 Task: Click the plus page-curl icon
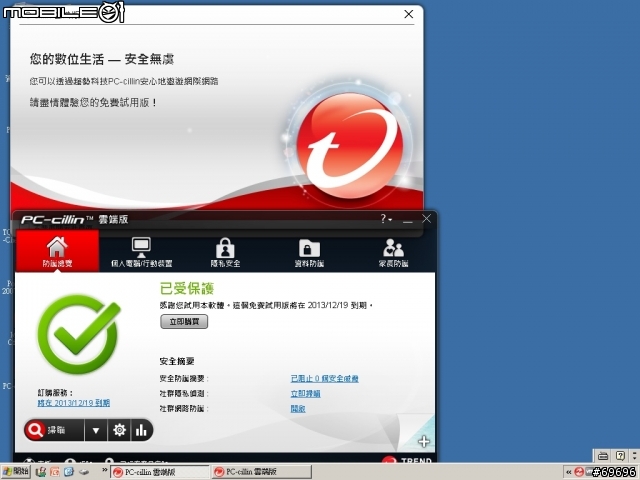423,441
